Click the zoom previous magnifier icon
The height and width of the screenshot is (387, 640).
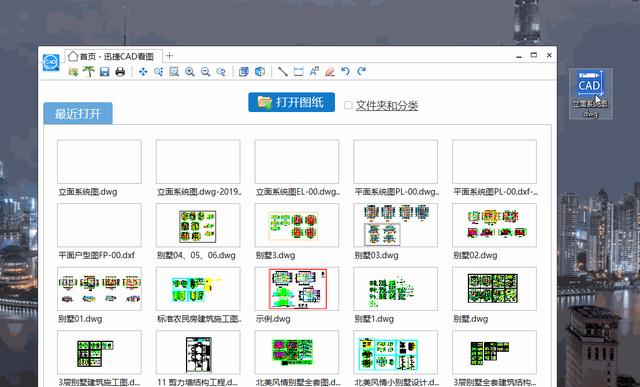(221, 72)
